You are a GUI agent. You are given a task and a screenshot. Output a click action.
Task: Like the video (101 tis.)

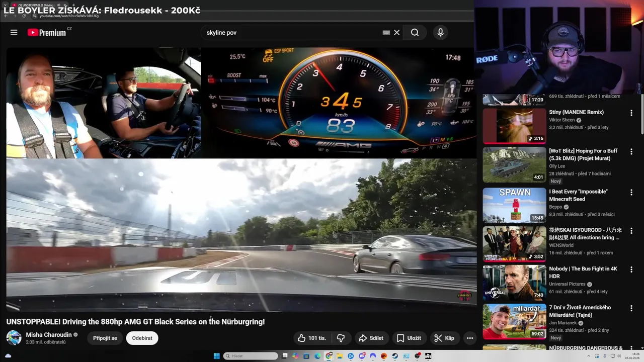[311, 338]
